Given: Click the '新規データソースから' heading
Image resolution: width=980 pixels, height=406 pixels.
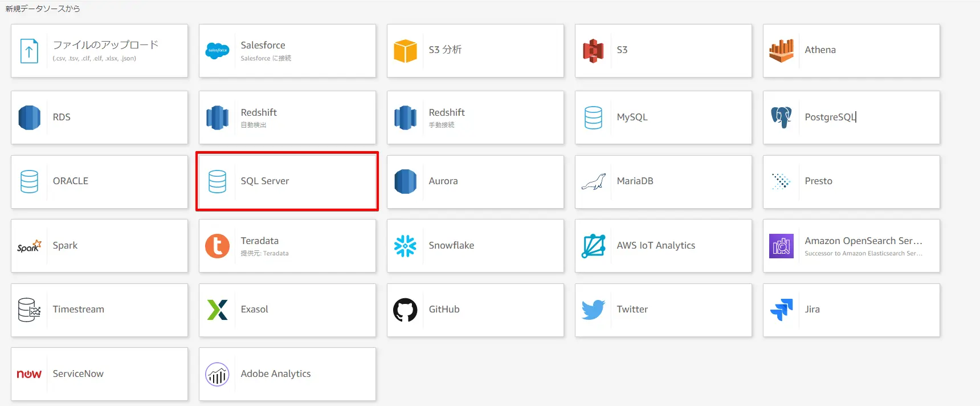Looking at the screenshot, I should 43,9.
